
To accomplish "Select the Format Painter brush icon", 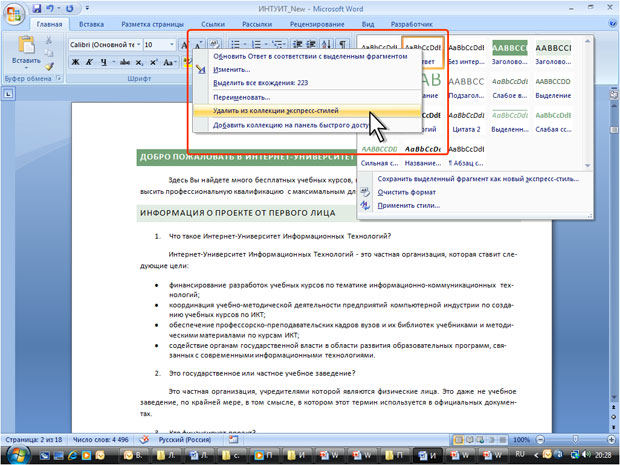I will (x=50, y=66).
